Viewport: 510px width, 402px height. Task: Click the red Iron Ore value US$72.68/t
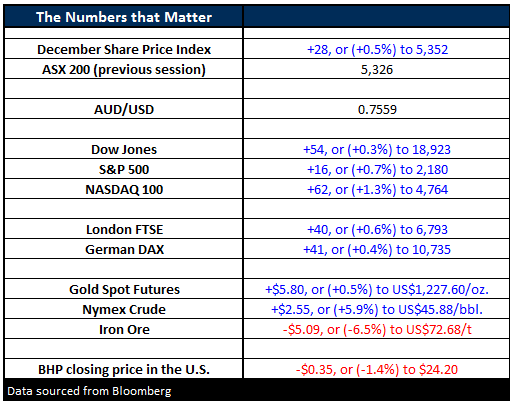pyautogui.click(x=377, y=329)
